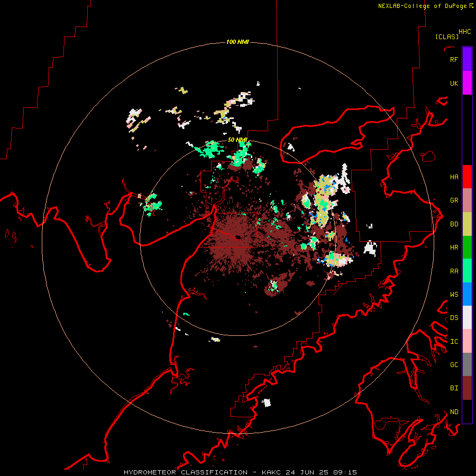Viewport: 476px width, 476px height.
Task: Click the ND legend label
Action: tap(454, 412)
